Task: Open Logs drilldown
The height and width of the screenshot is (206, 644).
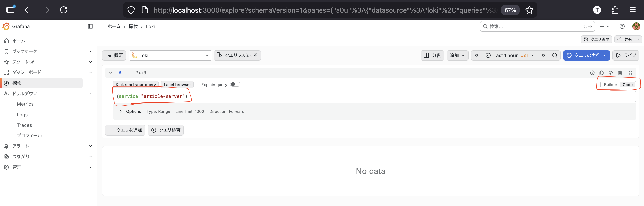Action: click(22, 115)
